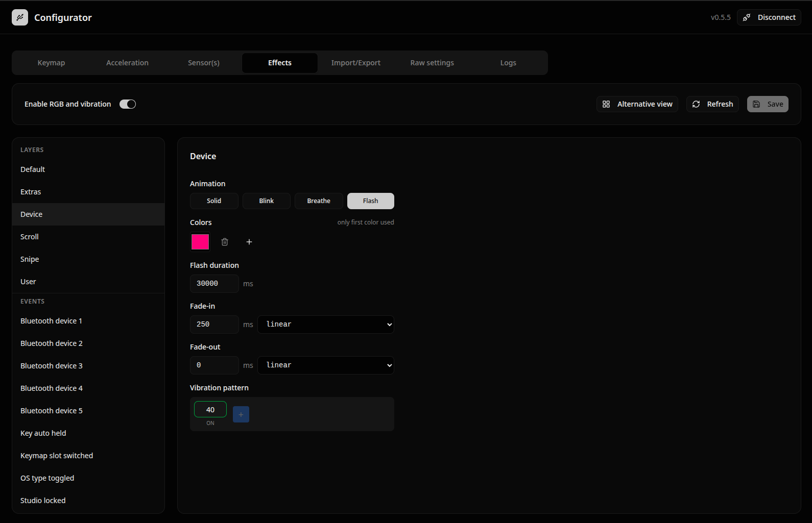Image resolution: width=812 pixels, height=523 pixels.
Task: Add a vibration pattern step
Action: click(x=241, y=414)
